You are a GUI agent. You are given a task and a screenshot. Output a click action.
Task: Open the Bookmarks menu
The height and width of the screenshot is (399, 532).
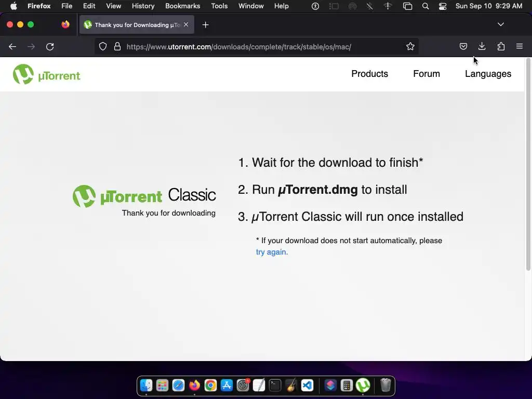coord(182,6)
